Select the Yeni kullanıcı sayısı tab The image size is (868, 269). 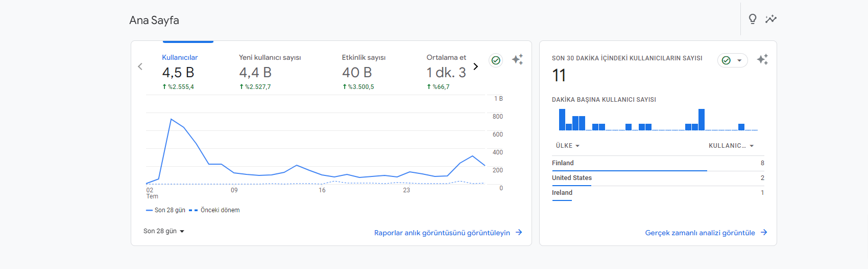coord(270,72)
